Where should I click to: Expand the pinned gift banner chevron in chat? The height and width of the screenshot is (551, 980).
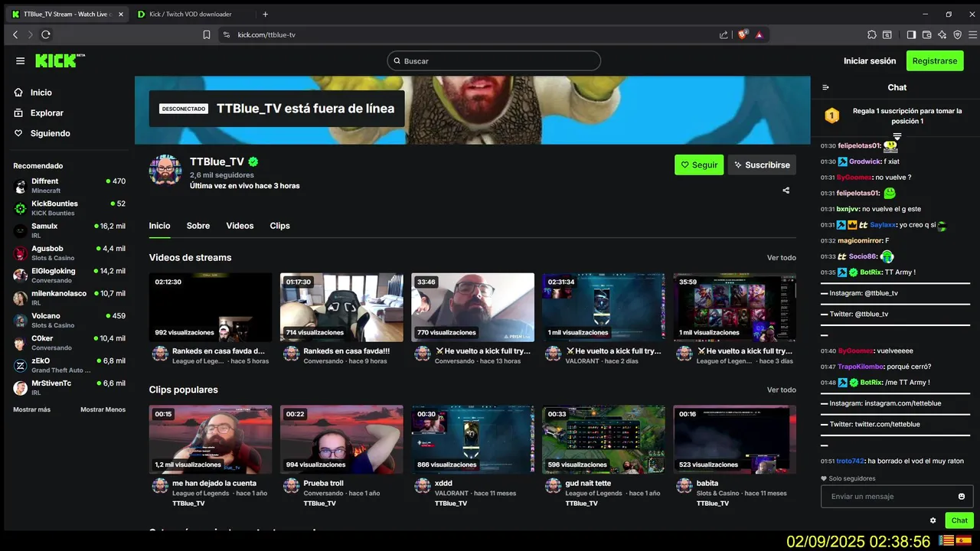pyautogui.click(x=897, y=136)
